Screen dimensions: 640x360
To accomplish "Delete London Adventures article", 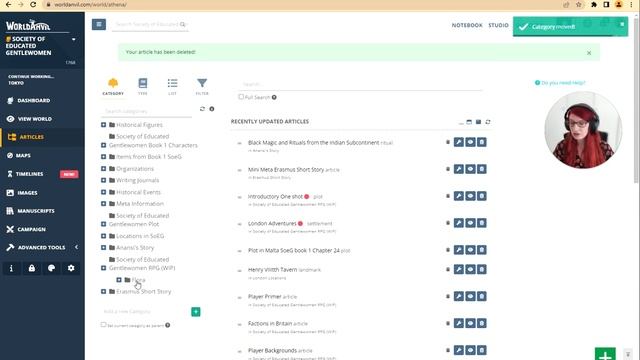I will [482, 223].
